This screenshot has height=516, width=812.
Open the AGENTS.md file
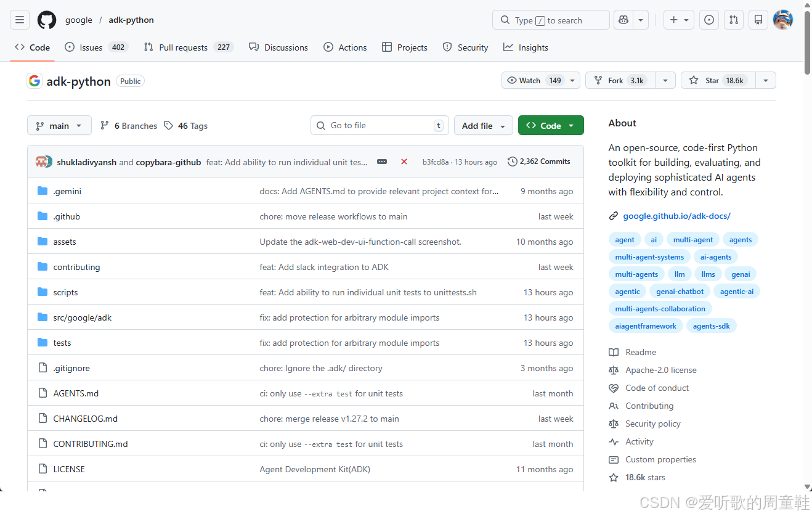pos(76,393)
